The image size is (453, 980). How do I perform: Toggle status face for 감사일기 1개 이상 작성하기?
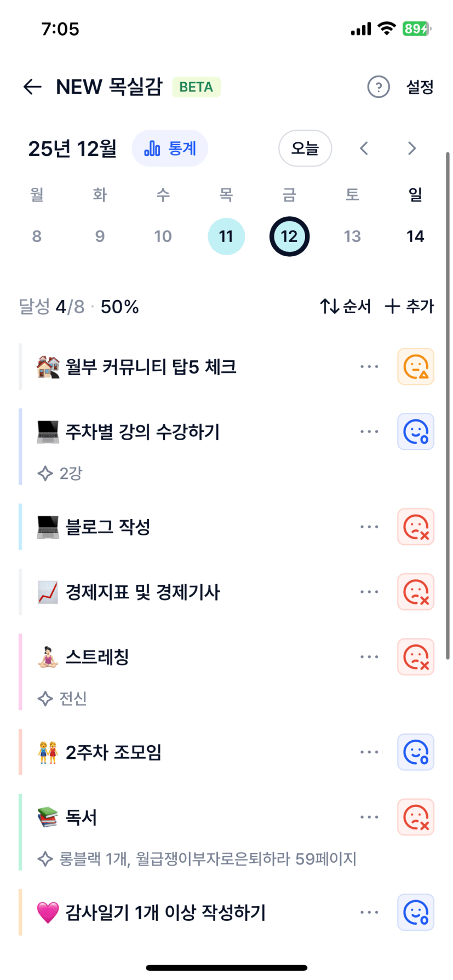416,913
